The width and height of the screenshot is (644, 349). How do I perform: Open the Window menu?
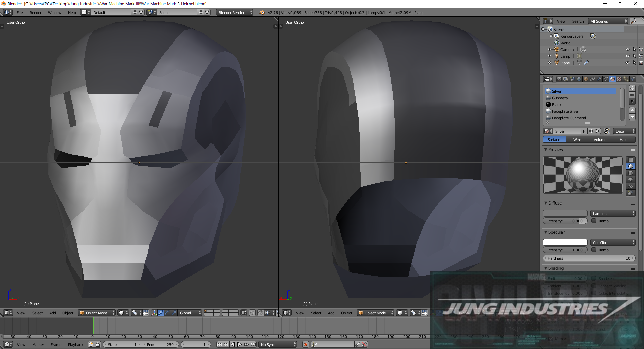click(54, 12)
